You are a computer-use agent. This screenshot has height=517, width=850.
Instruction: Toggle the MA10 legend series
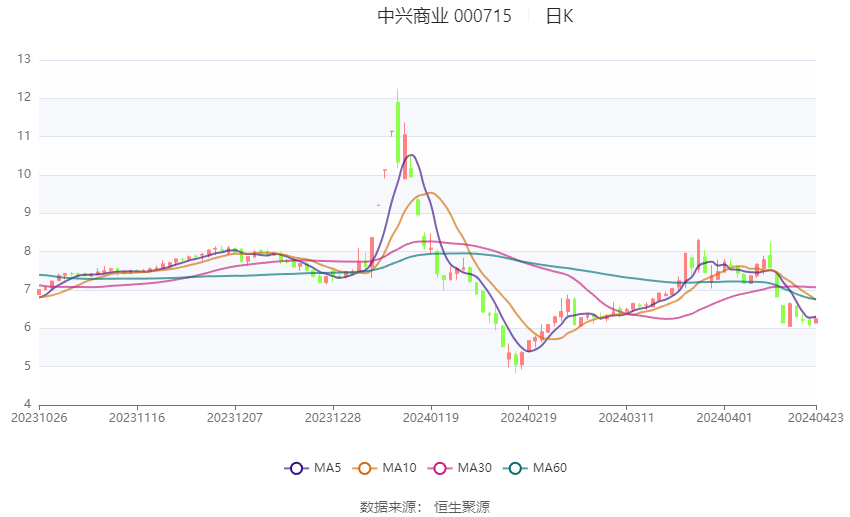(384, 468)
